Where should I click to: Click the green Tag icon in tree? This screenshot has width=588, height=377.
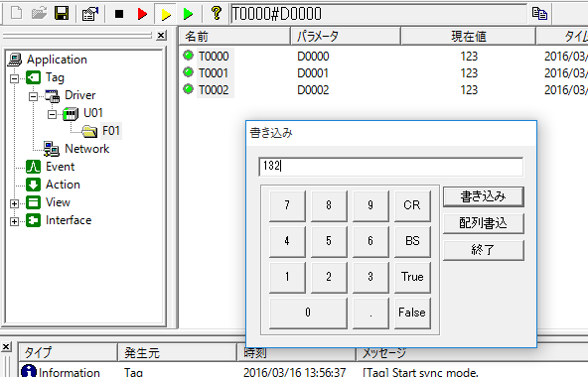point(33,77)
